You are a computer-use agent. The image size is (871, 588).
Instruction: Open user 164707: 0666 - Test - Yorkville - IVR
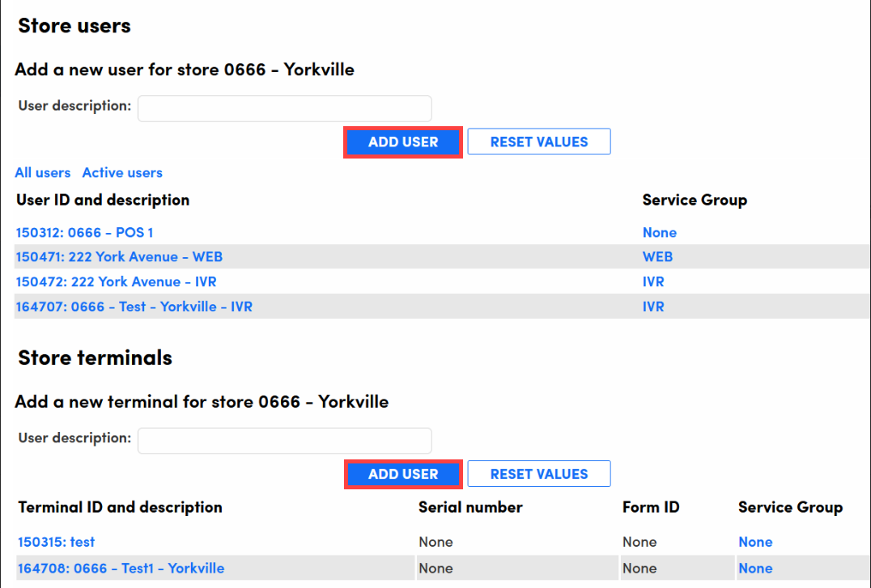pos(134,307)
